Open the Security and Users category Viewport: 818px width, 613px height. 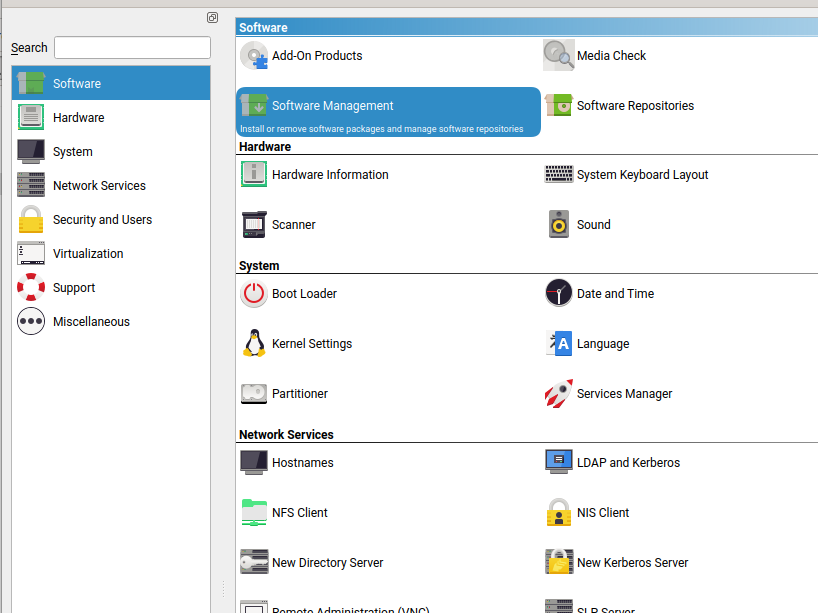[x=111, y=220]
